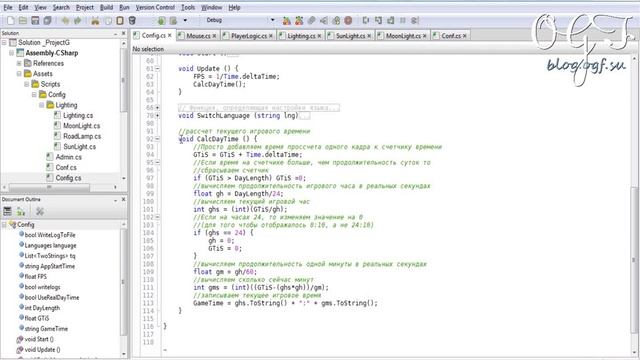Open the small arrow dropdown after Run icon

click(x=185, y=20)
